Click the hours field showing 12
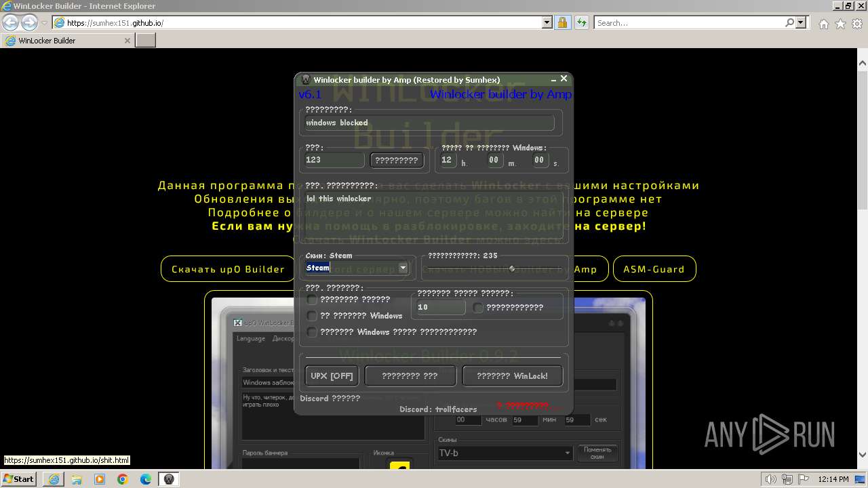The height and width of the screenshot is (488, 868). (448, 160)
